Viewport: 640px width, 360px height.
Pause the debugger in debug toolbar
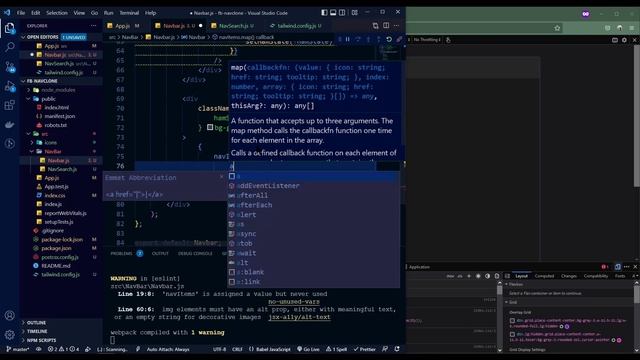[x=348, y=39]
